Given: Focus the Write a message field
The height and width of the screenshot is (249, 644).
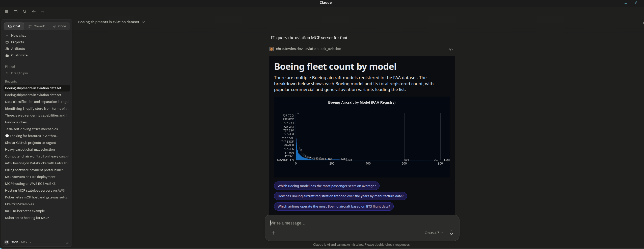Looking at the screenshot, I should (x=362, y=223).
